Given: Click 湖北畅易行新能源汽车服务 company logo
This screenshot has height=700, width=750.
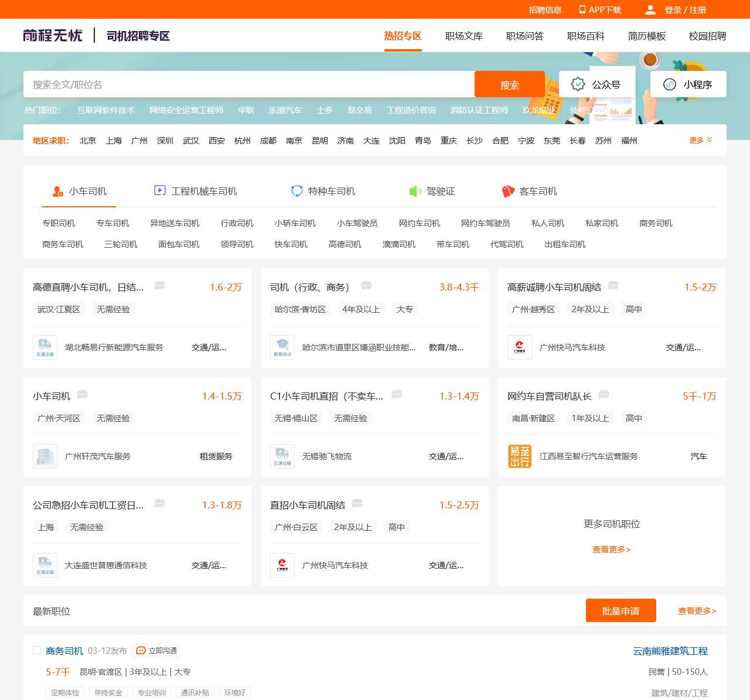Looking at the screenshot, I should (45, 347).
